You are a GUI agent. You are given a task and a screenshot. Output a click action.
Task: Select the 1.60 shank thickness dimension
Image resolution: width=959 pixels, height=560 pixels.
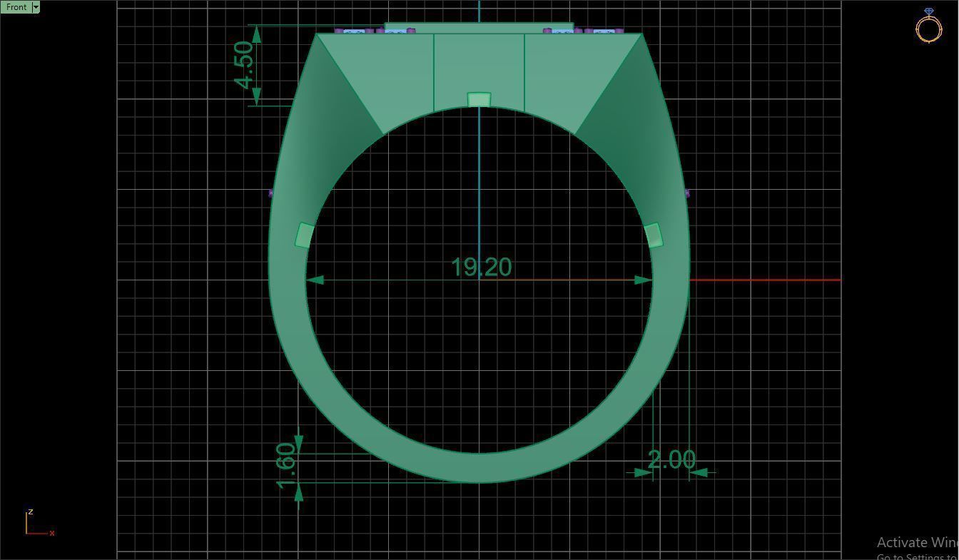point(285,466)
